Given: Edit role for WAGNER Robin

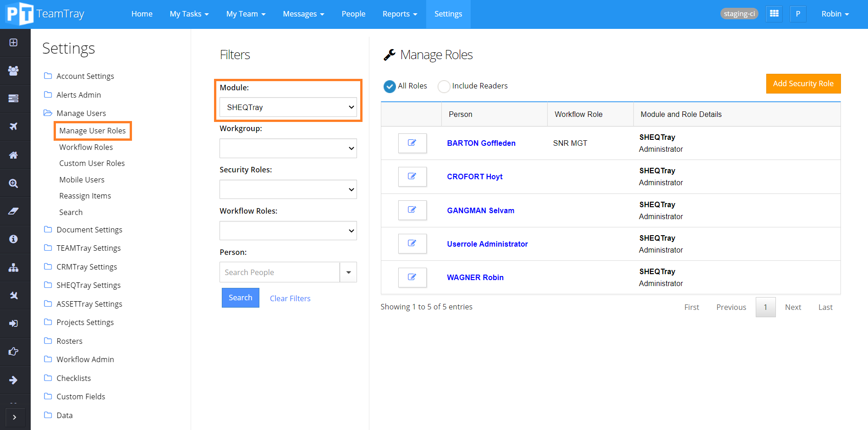Looking at the screenshot, I should (412, 277).
